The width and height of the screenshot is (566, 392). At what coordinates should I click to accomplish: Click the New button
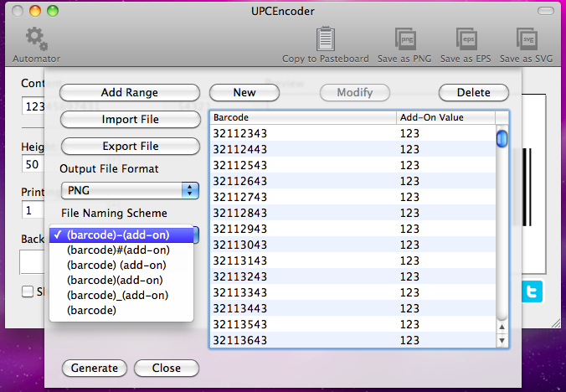tap(244, 92)
